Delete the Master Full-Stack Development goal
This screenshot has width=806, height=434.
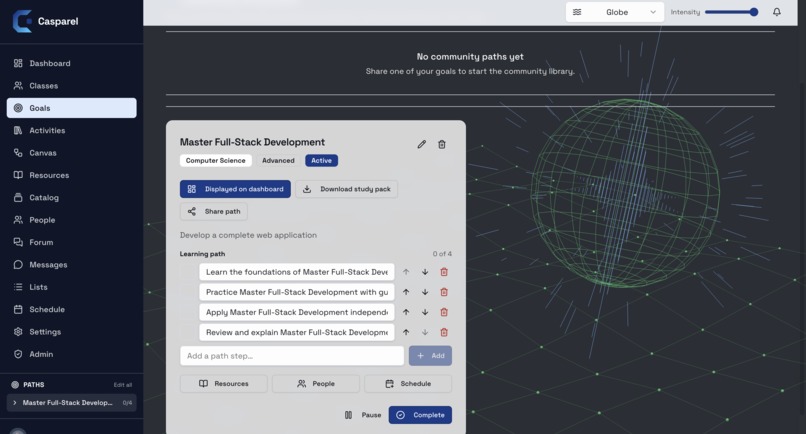coord(442,144)
